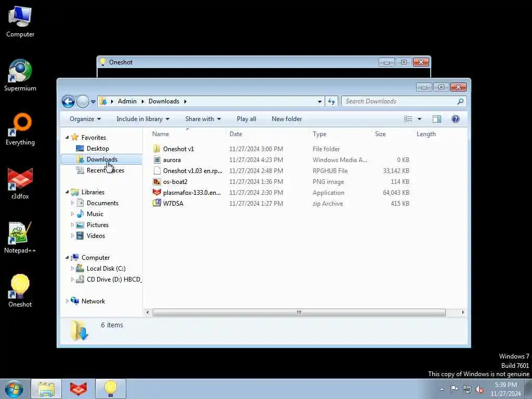Image resolution: width=532 pixels, height=399 pixels.
Task: Click the muted volume tray icon
Action: (x=480, y=389)
